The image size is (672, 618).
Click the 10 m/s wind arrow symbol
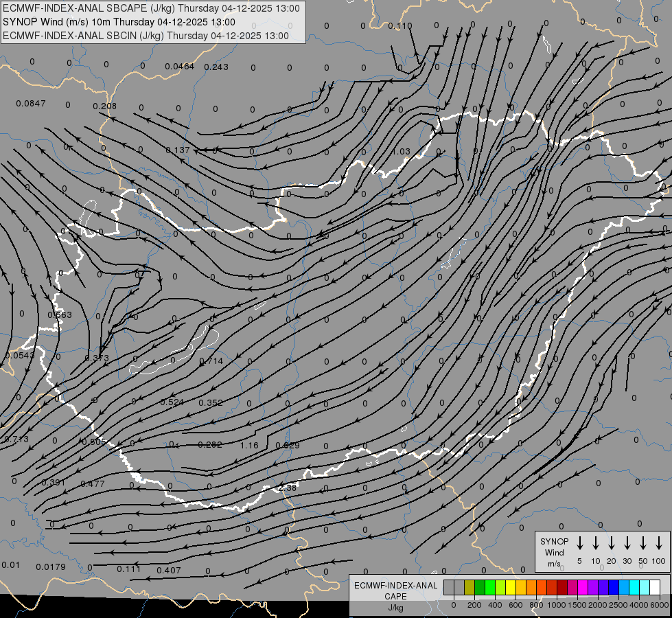[596, 543]
